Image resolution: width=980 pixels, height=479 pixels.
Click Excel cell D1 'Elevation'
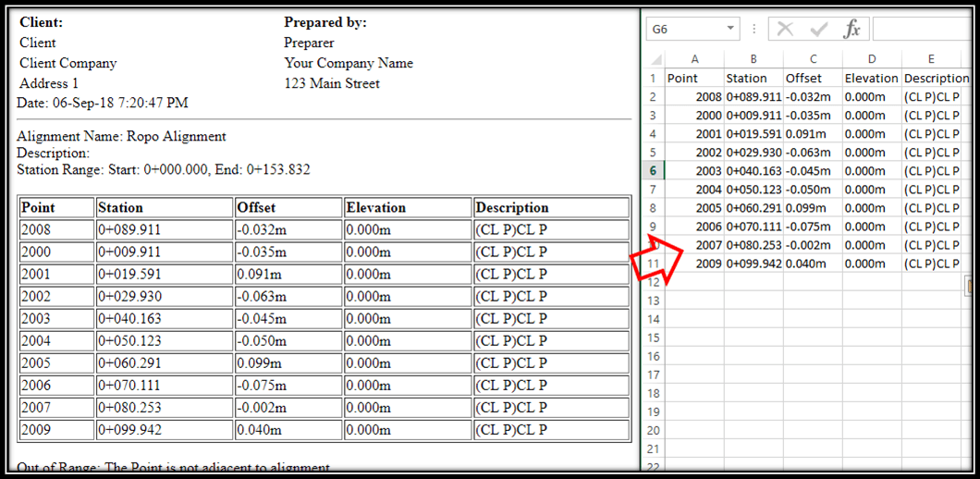872,79
